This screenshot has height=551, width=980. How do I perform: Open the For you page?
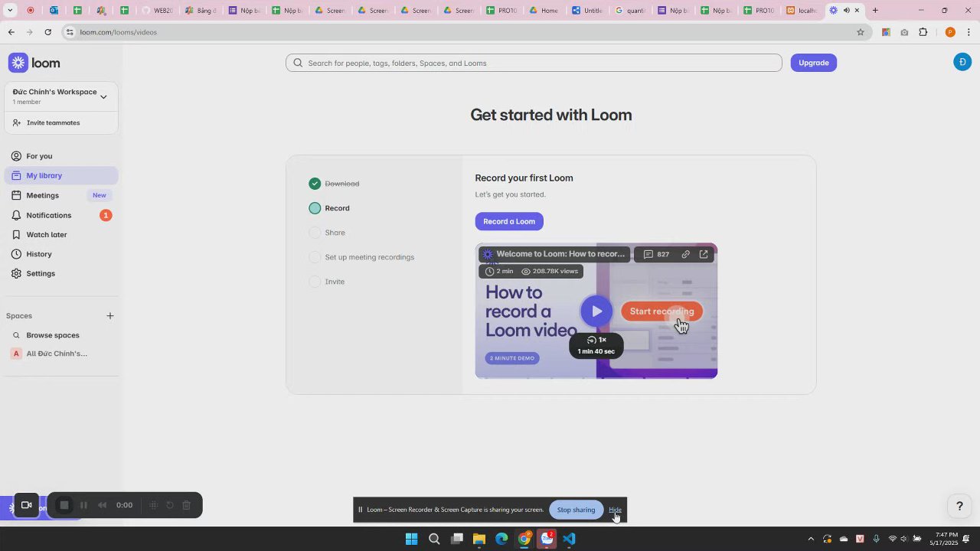click(61, 156)
